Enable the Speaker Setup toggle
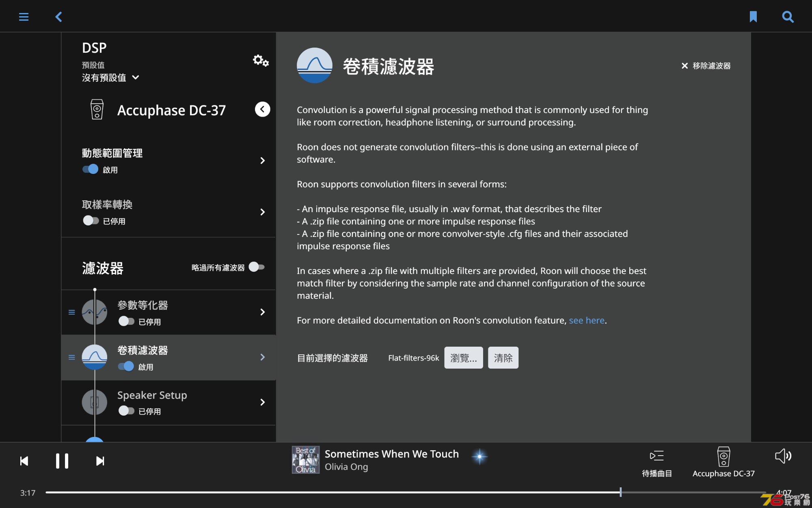Screen dimensions: 812x508 tap(126, 411)
